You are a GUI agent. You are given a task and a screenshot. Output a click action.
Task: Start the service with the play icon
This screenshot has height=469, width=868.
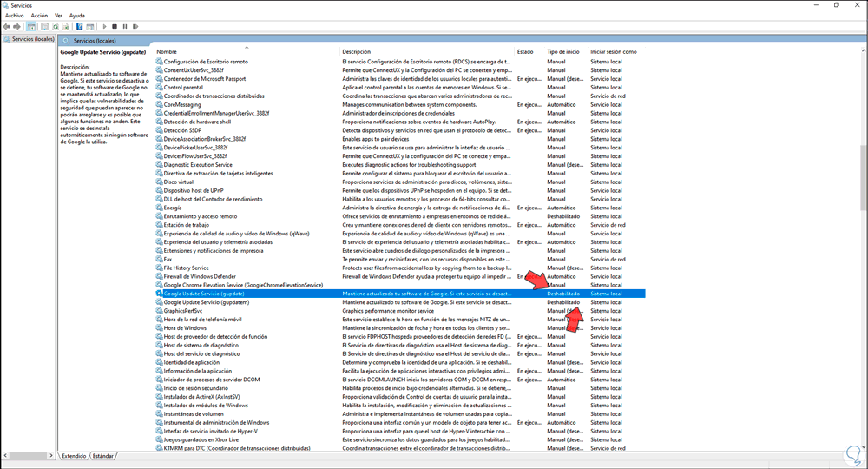tap(105, 27)
